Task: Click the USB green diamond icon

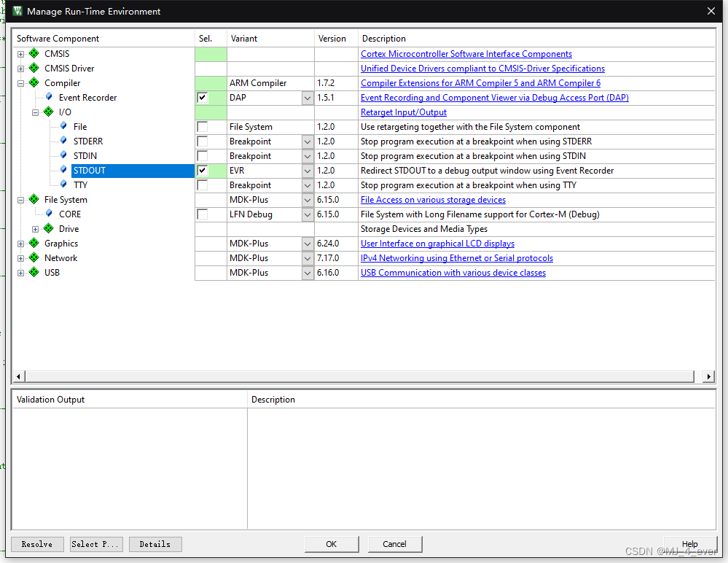Action: pos(34,272)
